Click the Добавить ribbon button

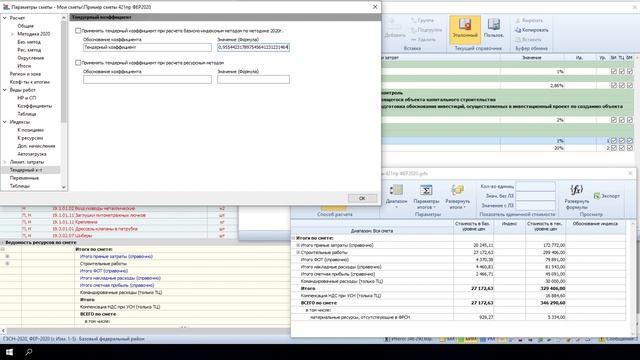pyautogui.click(x=395, y=29)
